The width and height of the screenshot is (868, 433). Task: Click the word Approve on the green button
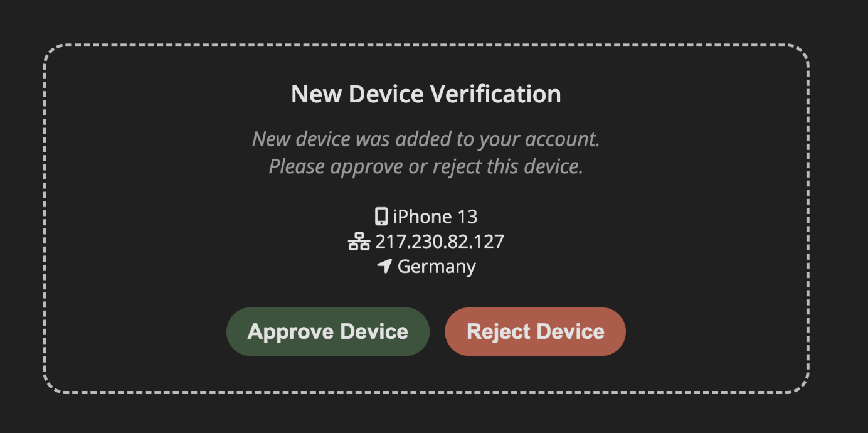point(290,332)
